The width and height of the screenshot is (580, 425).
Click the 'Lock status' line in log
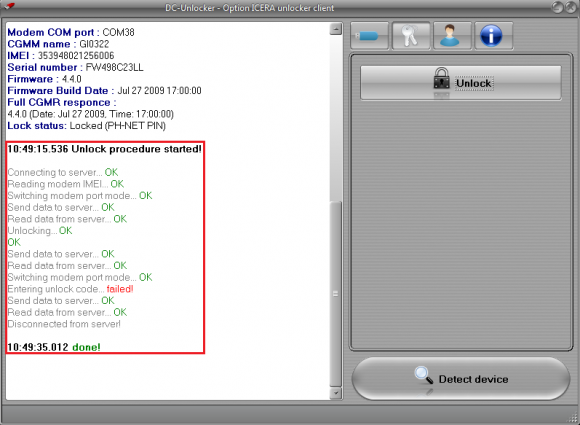87,126
